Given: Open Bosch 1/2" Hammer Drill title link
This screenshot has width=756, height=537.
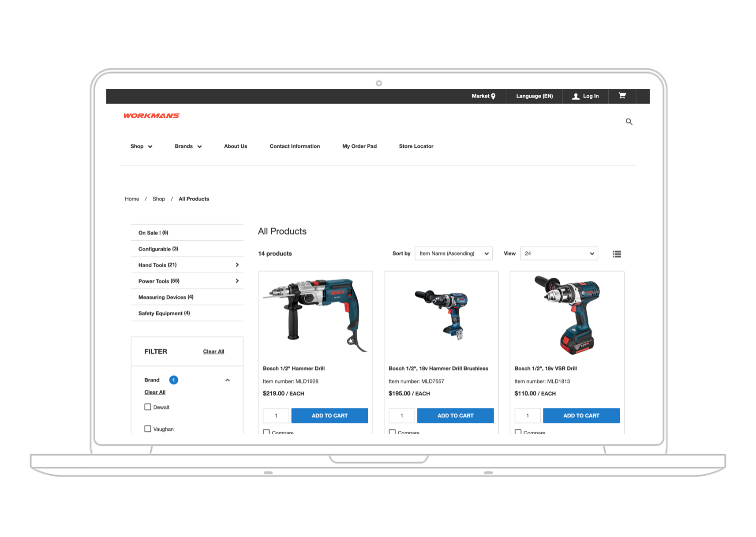Looking at the screenshot, I should point(294,369).
